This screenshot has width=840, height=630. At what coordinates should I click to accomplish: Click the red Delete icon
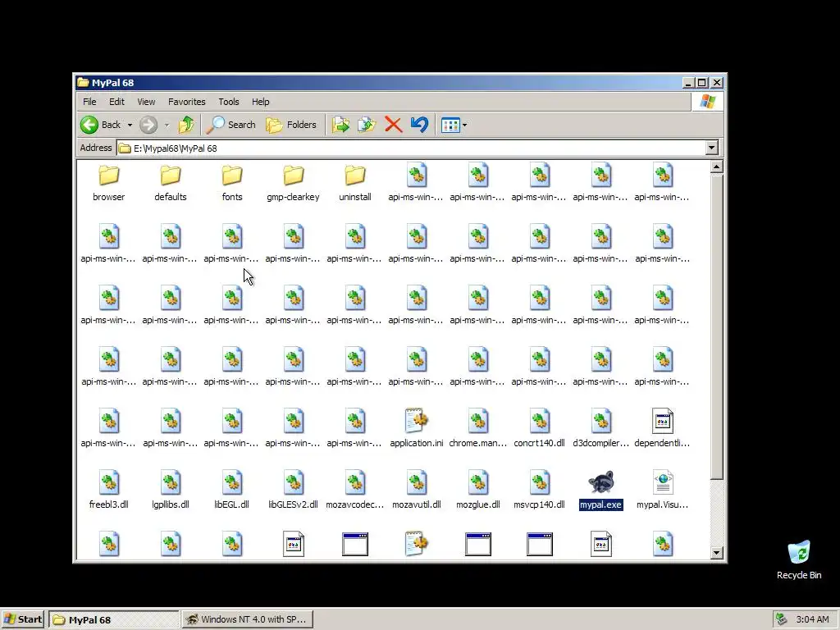393,125
